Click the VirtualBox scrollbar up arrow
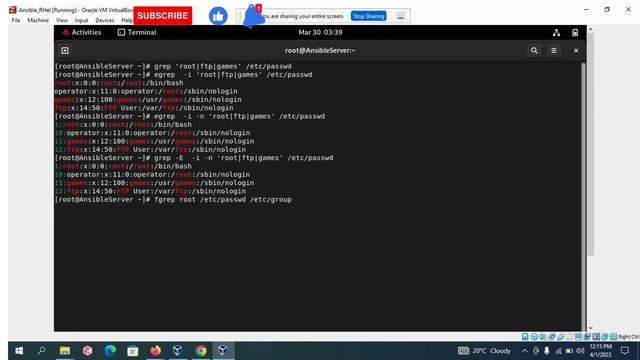Image resolution: width=640 pixels, height=360 pixels. (x=591, y=29)
